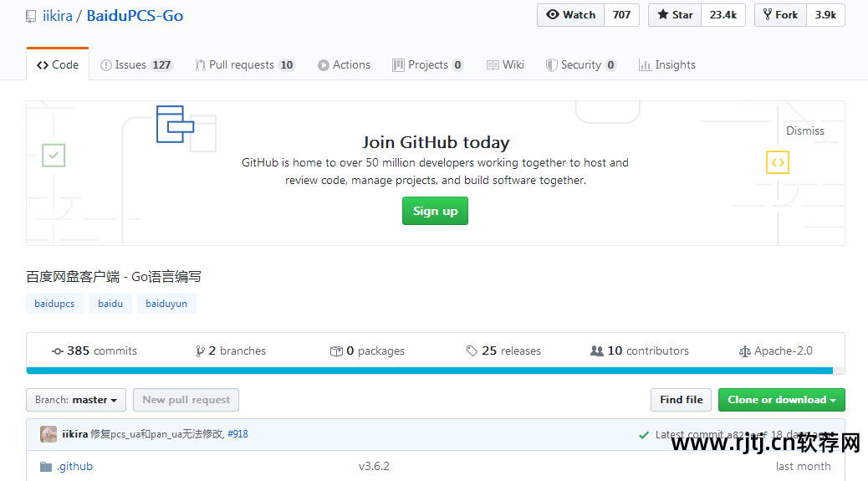Screen dimensions: 868x481
Task: Dismiss the Join GitHub banner
Action: [805, 130]
